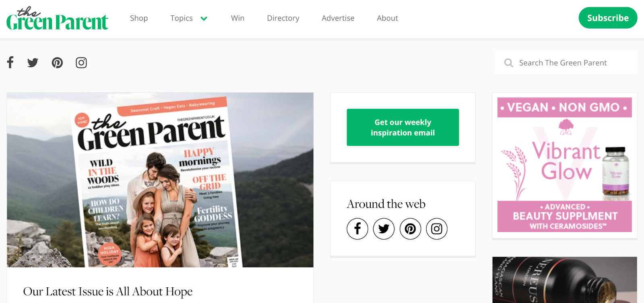
Task: Open the About menu item
Action: click(x=387, y=18)
